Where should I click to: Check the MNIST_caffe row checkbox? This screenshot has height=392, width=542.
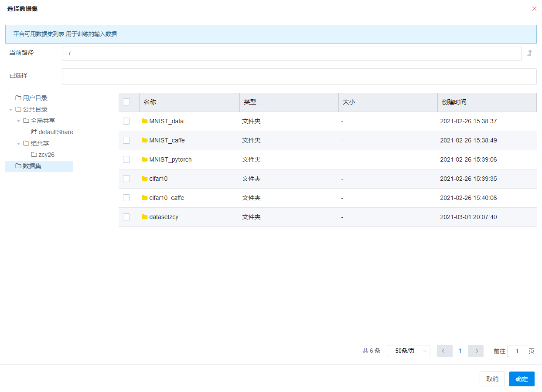[x=126, y=140]
